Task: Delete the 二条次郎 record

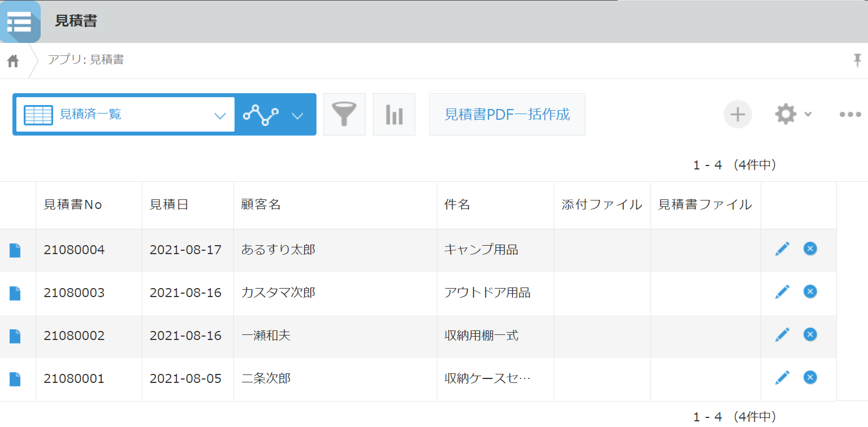Action: pos(810,377)
